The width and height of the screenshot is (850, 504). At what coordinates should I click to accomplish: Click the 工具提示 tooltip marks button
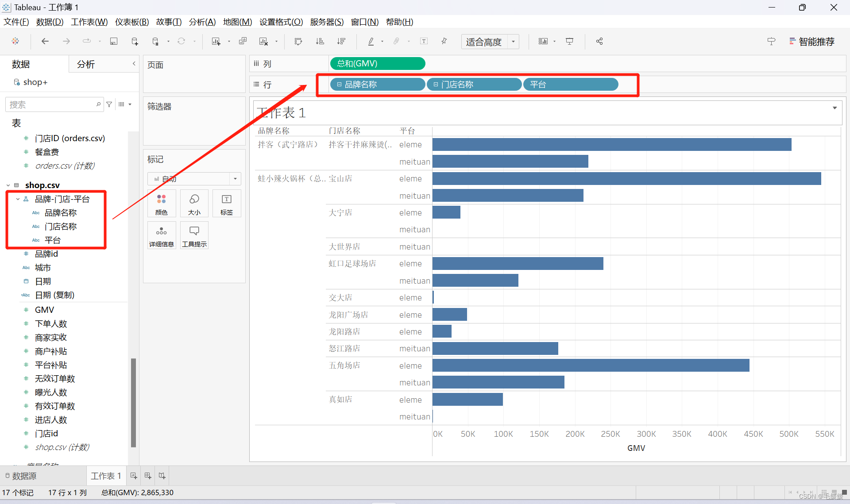point(194,236)
